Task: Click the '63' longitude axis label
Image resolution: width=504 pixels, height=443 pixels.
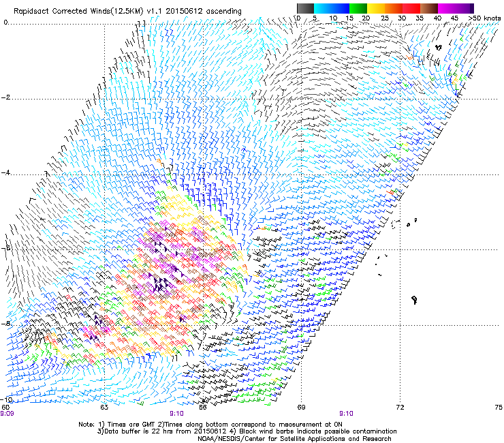Action: tap(104, 408)
